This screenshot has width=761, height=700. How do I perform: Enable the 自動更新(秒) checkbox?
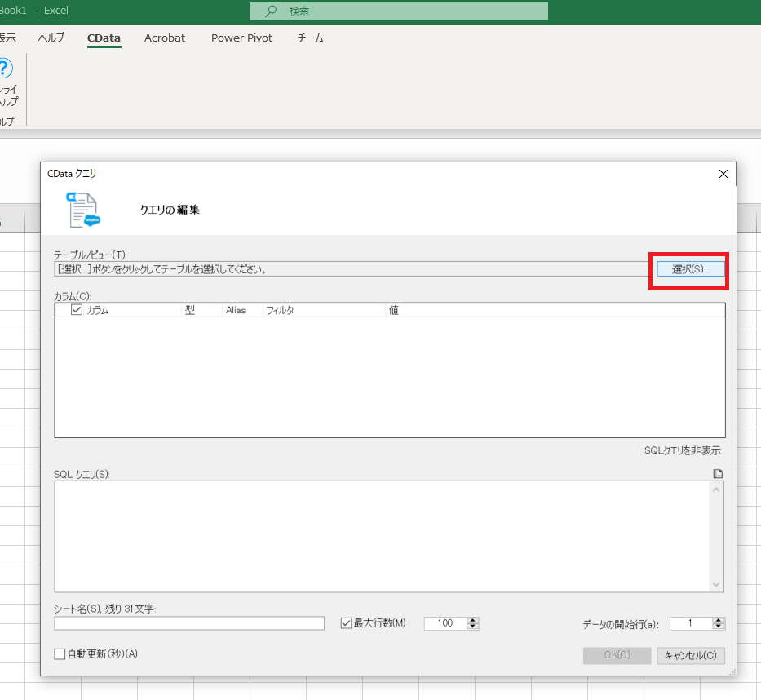tap(60, 653)
